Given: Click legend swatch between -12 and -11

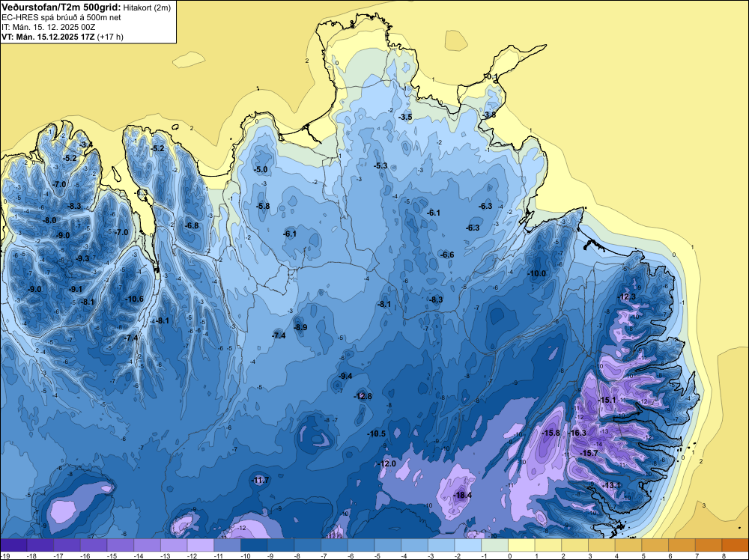Looking at the screenshot, I should (x=201, y=545).
